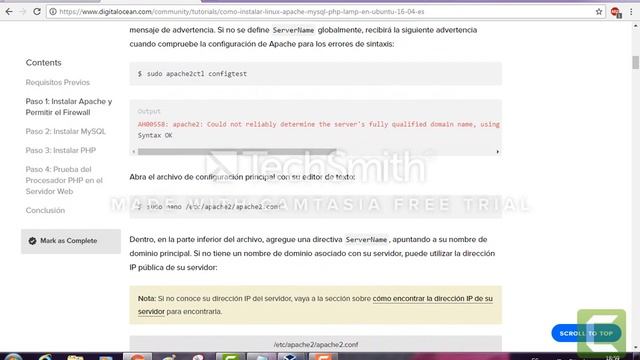Click the 'Syntax OK' output line
Viewport: 640px width, 360px height.
coord(155,135)
